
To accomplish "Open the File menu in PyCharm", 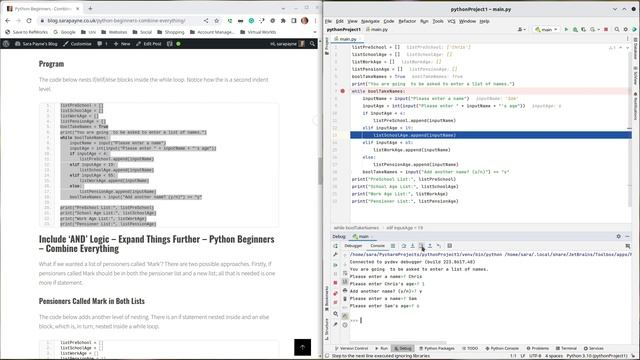I will click(x=329, y=21).
